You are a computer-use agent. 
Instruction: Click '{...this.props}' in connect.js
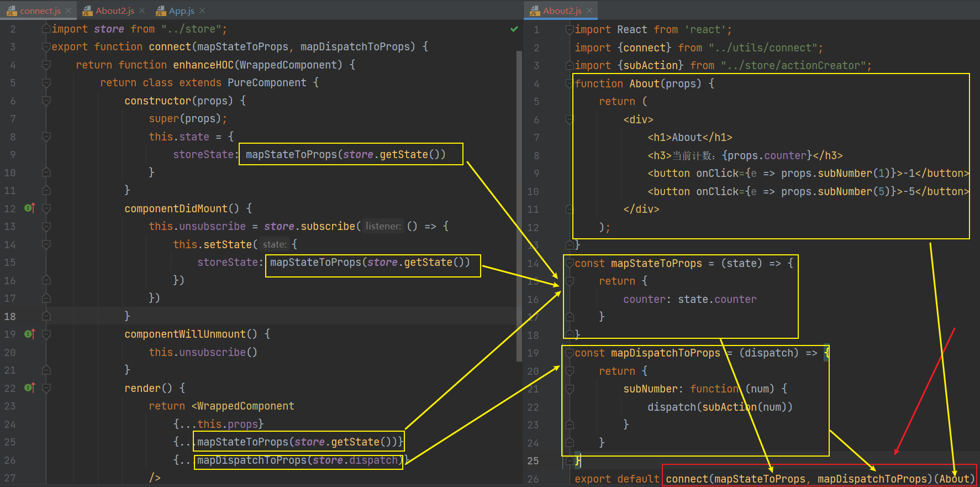(x=219, y=424)
